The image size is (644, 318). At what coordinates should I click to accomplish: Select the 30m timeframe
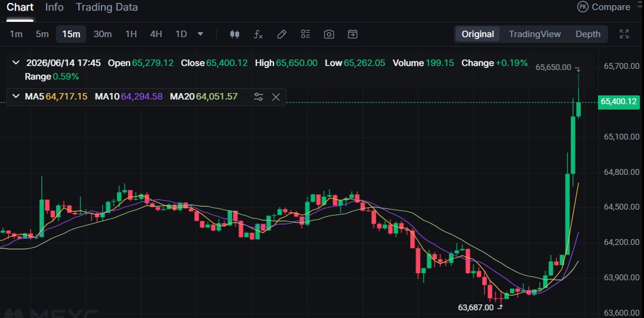(102, 34)
